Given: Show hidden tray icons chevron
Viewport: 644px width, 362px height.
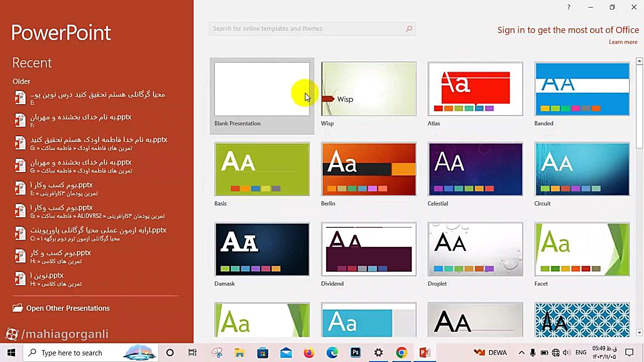Looking at the screenshot, I should point(521,352).
